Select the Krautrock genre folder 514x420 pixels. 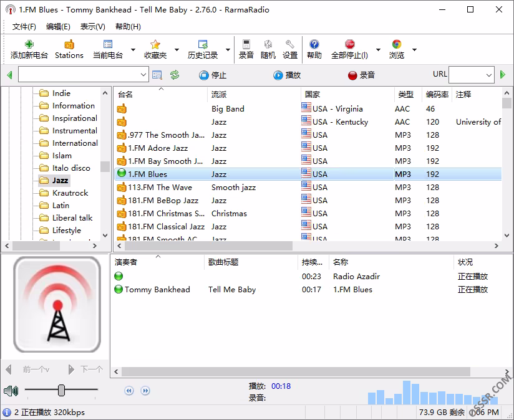(64, 193)
